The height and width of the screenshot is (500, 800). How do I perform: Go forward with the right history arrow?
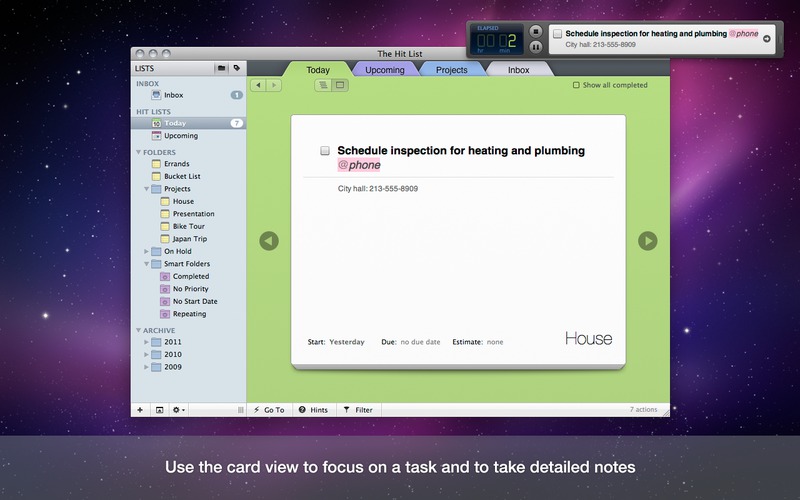pos(274,85)
